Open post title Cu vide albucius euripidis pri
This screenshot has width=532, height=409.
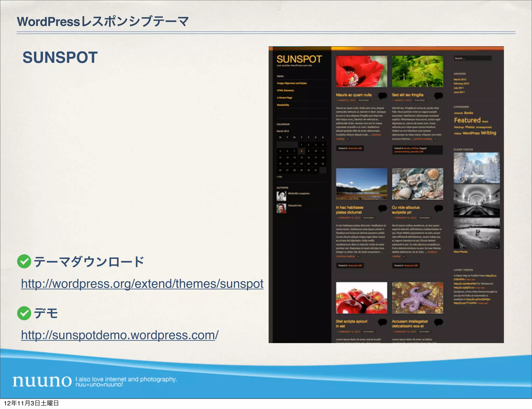[406, 210]
